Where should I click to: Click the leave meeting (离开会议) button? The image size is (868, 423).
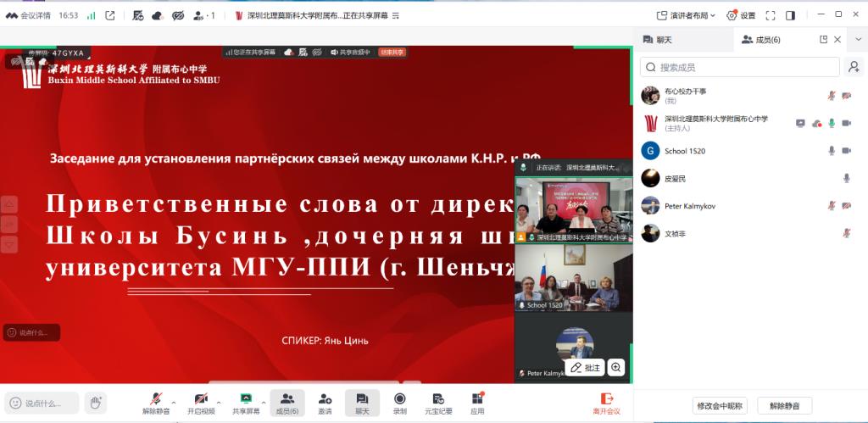[607, 404]
